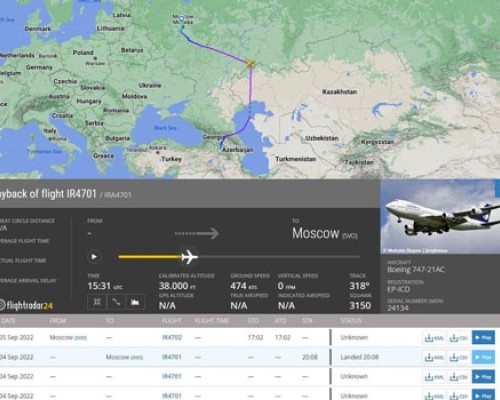Select the Moscow (SVO) destination name

pos(325,233)
